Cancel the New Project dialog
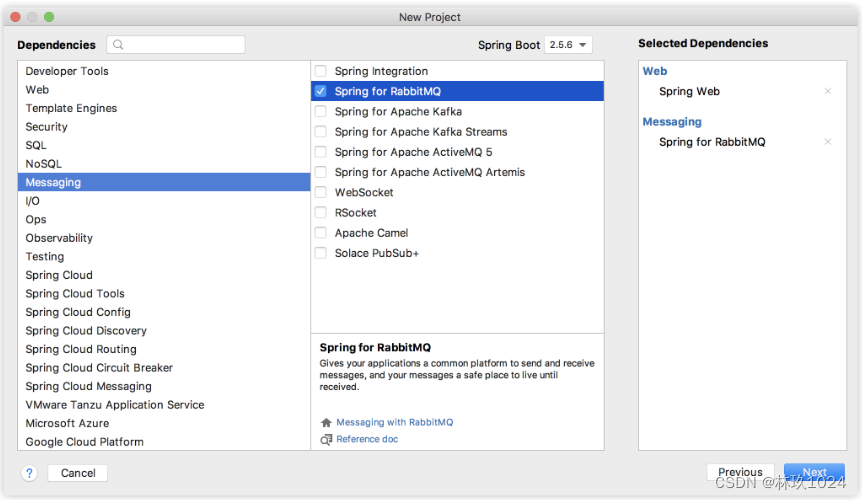Image resolution: width=862 pixels, height=500 pixels. tap(78, 473)
